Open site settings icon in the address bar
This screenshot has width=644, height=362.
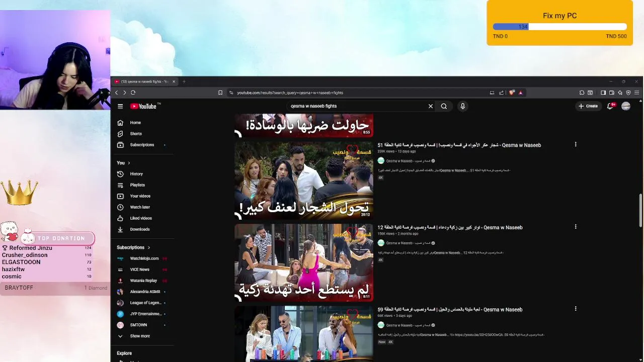tap(231, 93)
